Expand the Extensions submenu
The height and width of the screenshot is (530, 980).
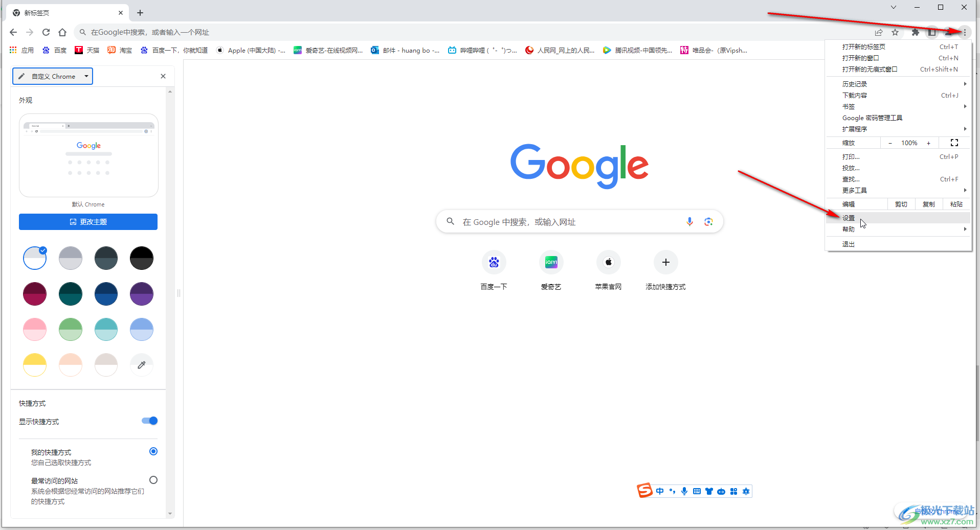[x=899, y=129]
